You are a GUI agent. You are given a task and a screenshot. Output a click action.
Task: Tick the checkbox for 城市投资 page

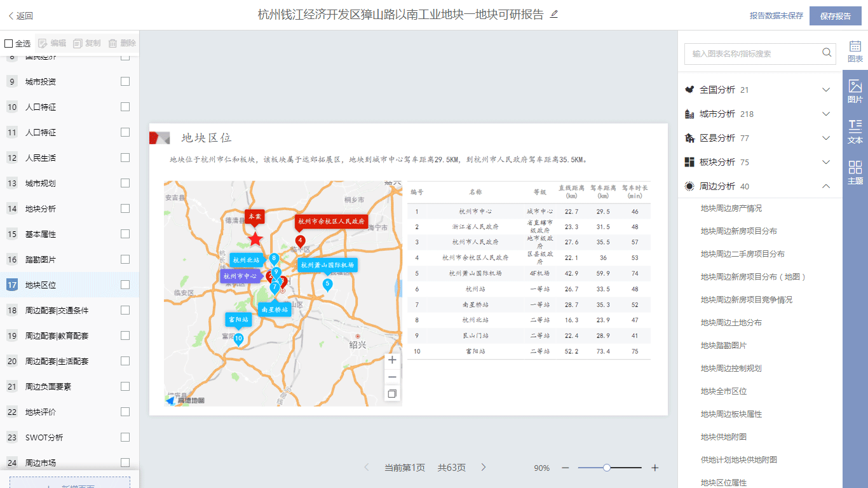pos(125,81)
